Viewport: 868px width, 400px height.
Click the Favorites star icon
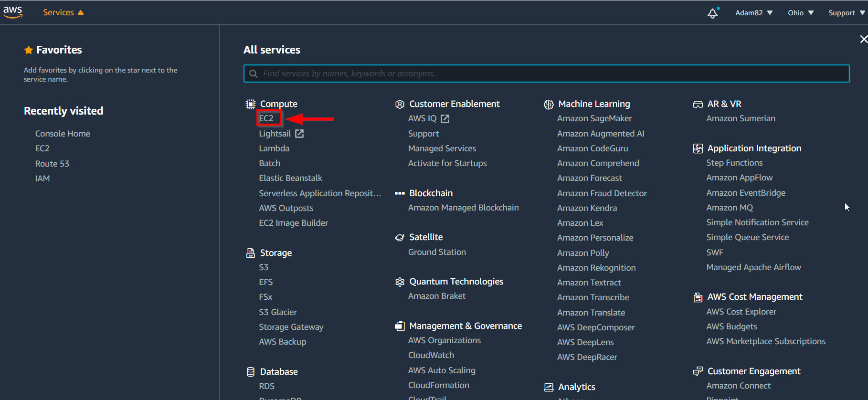pos(29,50)
